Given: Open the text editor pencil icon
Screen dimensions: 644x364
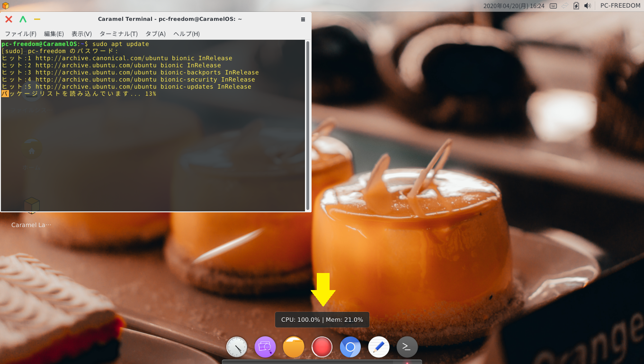Looking at the screenshot, I should click(379, 347).
